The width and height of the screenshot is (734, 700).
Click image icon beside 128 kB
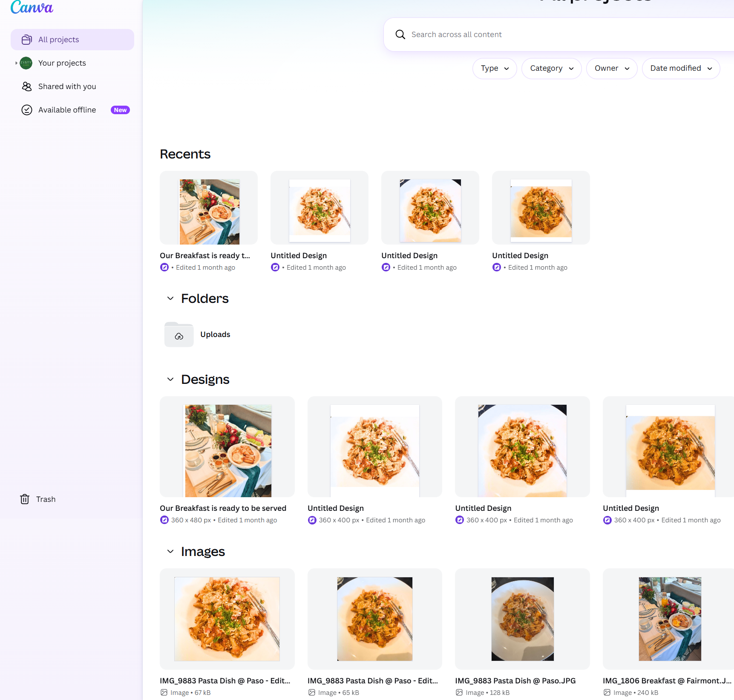click(x=459, y=693)
